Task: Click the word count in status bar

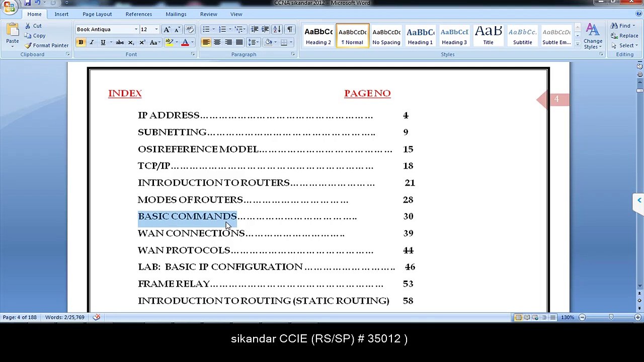Action: pos(65,317)
